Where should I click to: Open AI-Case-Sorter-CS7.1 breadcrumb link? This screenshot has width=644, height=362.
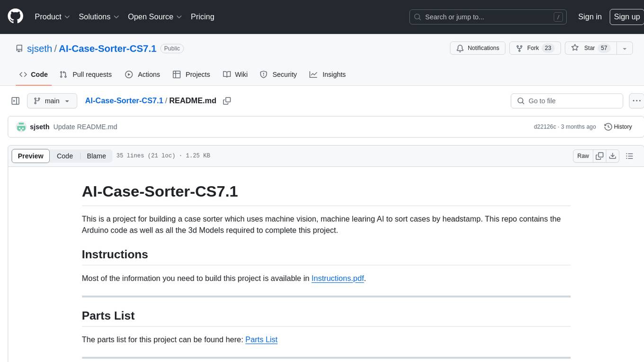[x=124, y=100]
